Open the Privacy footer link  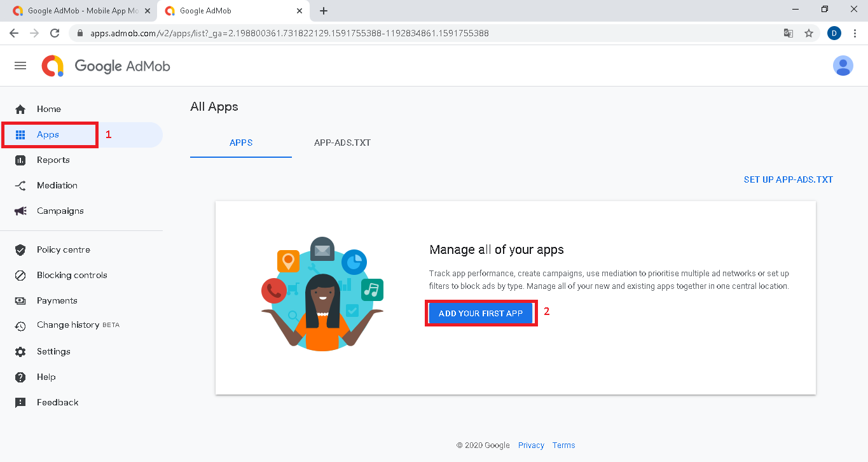(x=531, y=445)
